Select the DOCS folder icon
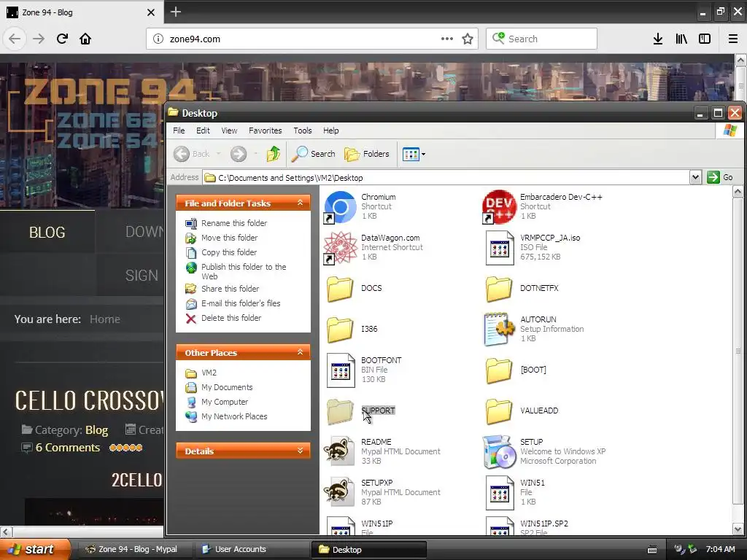 tap(340, 289)
